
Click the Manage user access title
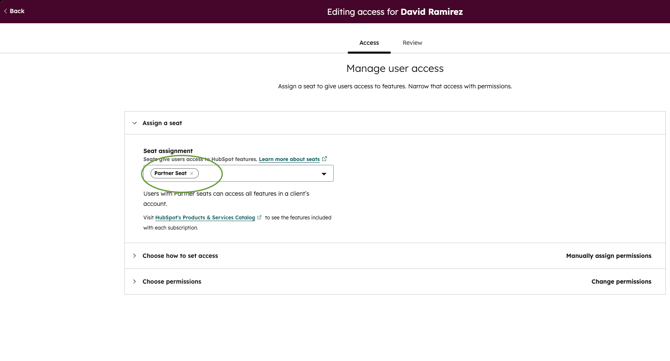click(x=395, y=68)
